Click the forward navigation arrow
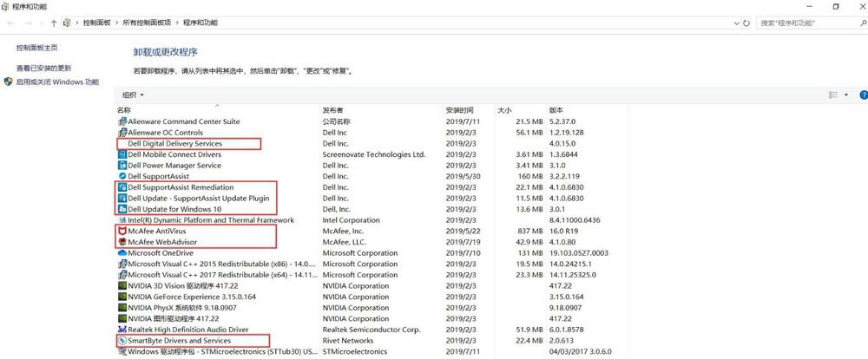Screen dimensions: 868x359 pos(29,23)
